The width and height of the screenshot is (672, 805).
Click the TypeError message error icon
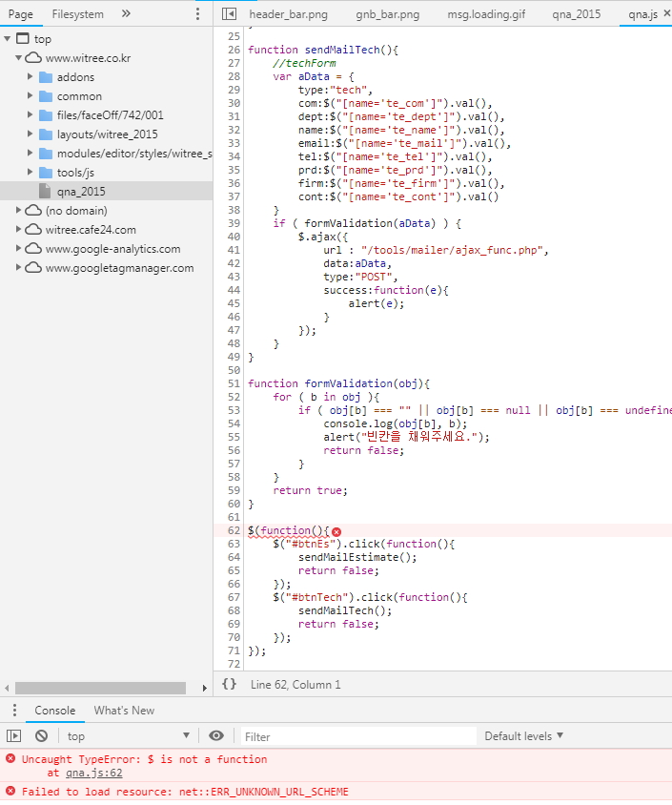click(10, 758)
